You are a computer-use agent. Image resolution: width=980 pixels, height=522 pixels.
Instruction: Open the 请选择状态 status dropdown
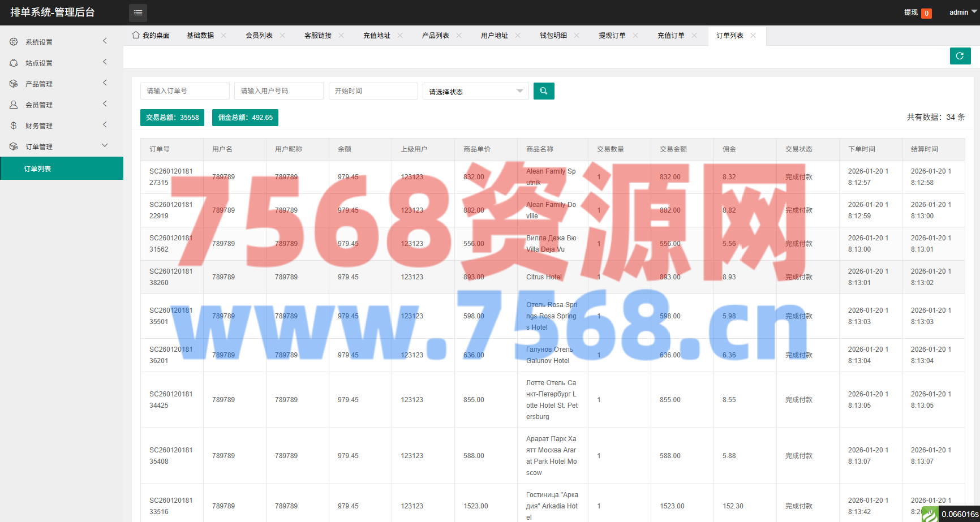tap(475, 91)
